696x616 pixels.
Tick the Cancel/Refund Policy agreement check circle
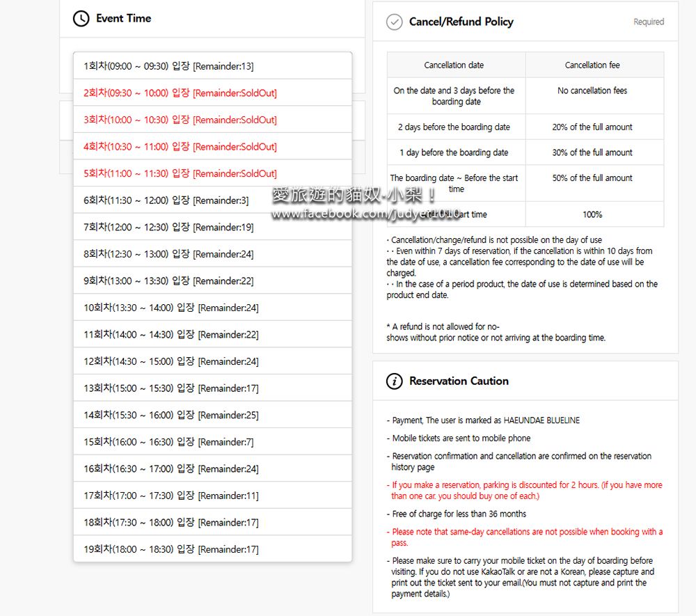(395, 22)
